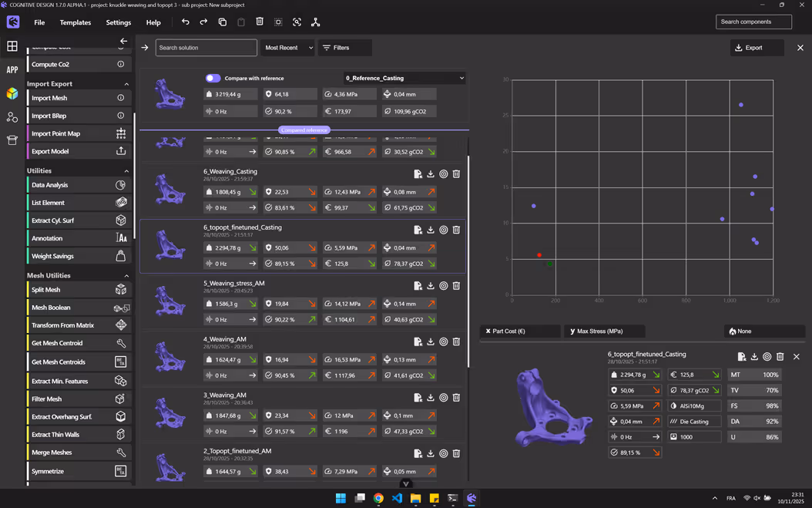Open the 0_Reference_Casting dropdown

click(x=404, y=78)
